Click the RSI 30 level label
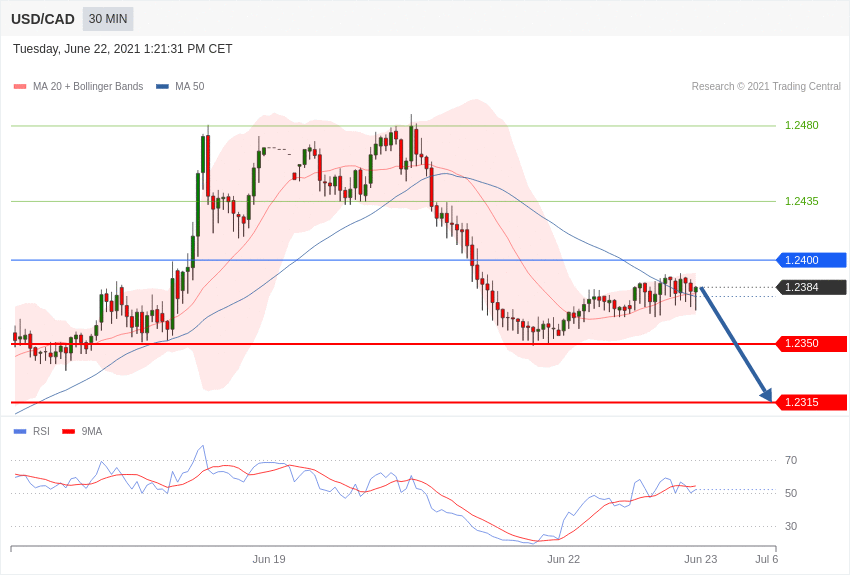Image resolution: width=850 pixels, height=576 pixels. (x=791, y=526)
